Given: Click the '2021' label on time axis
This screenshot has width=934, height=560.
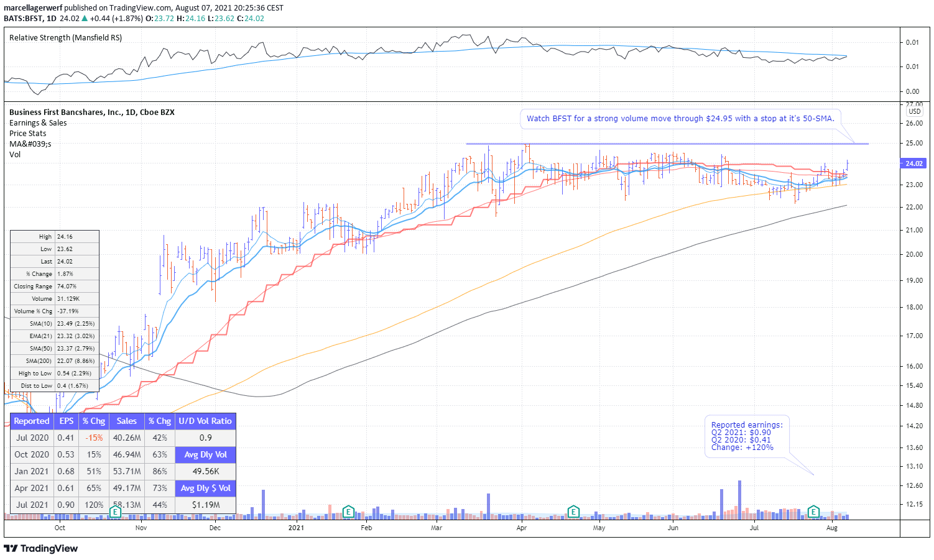Looking at the screenshot, I should [x=297, y=528].
